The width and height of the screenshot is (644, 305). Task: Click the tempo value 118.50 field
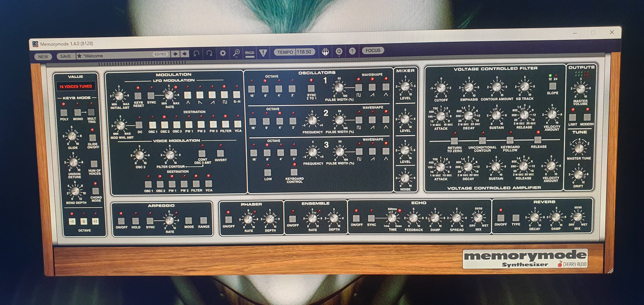coord(304,52)
